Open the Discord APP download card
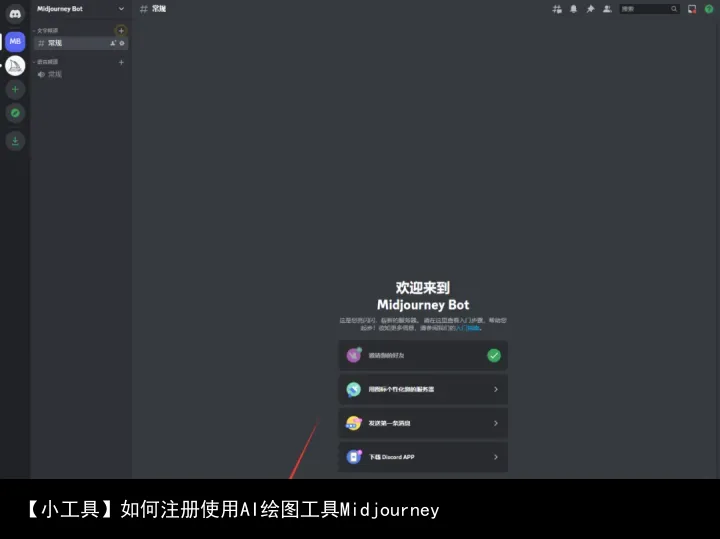Screen dimensions: 720x539 tap(423, 457)
